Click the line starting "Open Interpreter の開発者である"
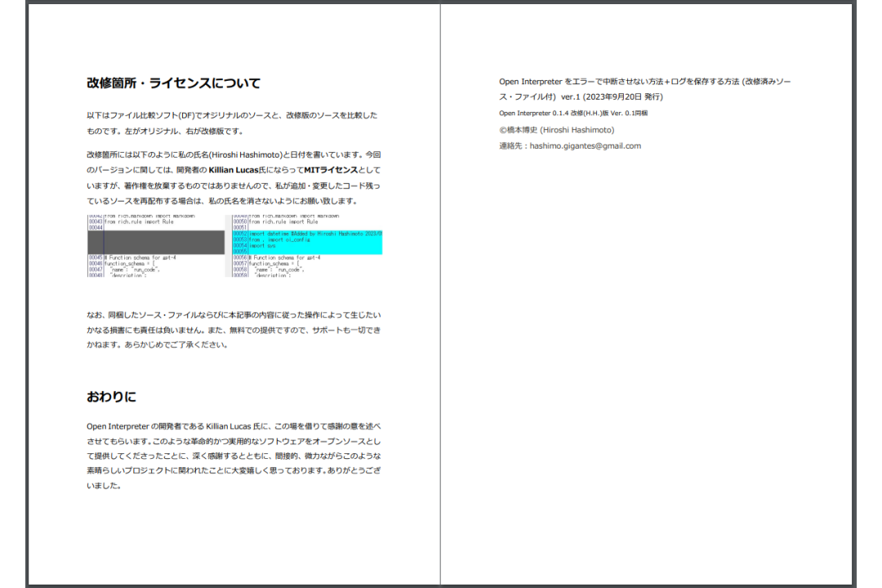 234,426
